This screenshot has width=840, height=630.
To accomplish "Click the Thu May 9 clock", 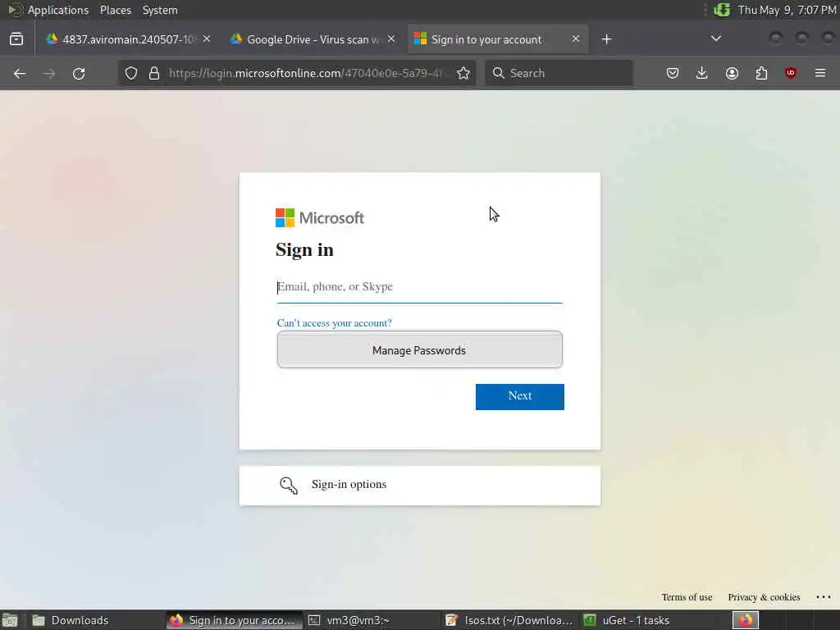I will [x=787, y=10].
